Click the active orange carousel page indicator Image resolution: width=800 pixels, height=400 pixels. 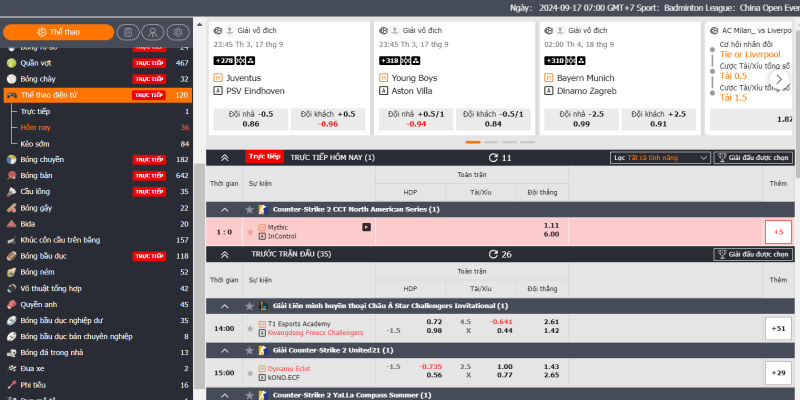tap(473, 141)
